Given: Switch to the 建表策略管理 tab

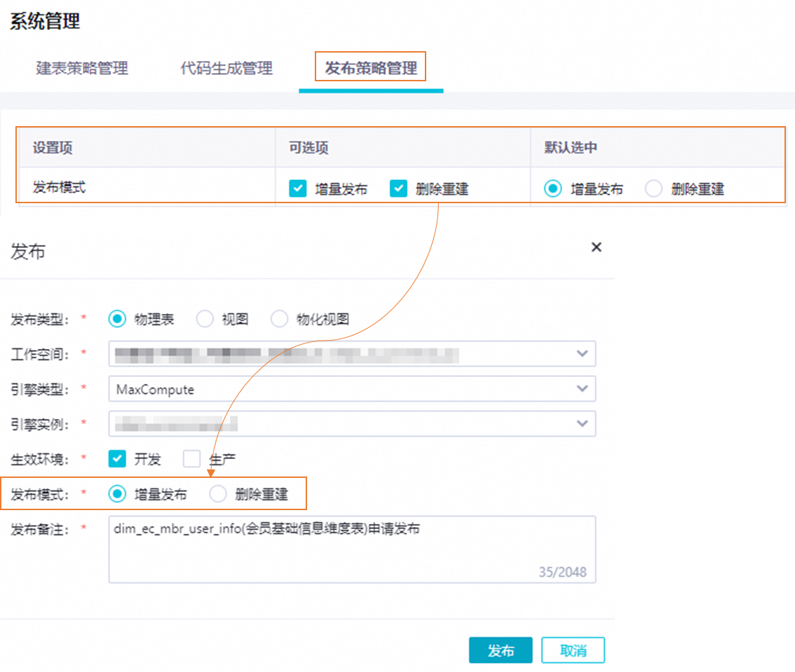Looking at the screenshot, I should click(x=81, y=68).
